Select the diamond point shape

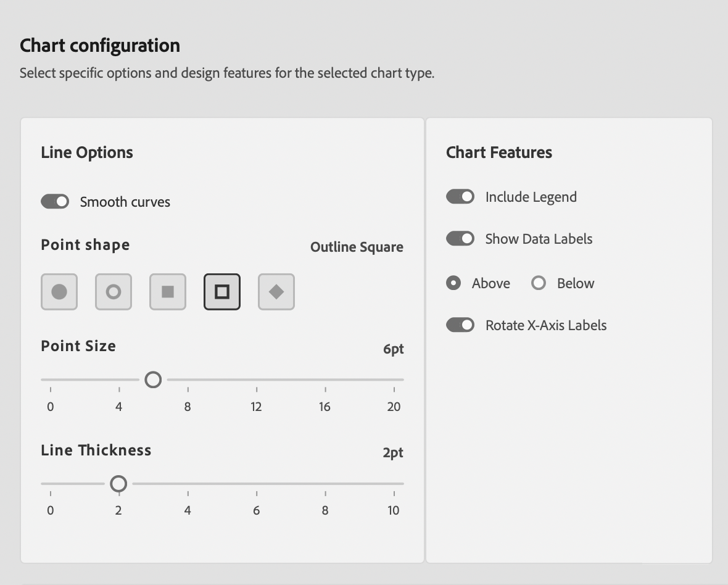tap(276, 291)
